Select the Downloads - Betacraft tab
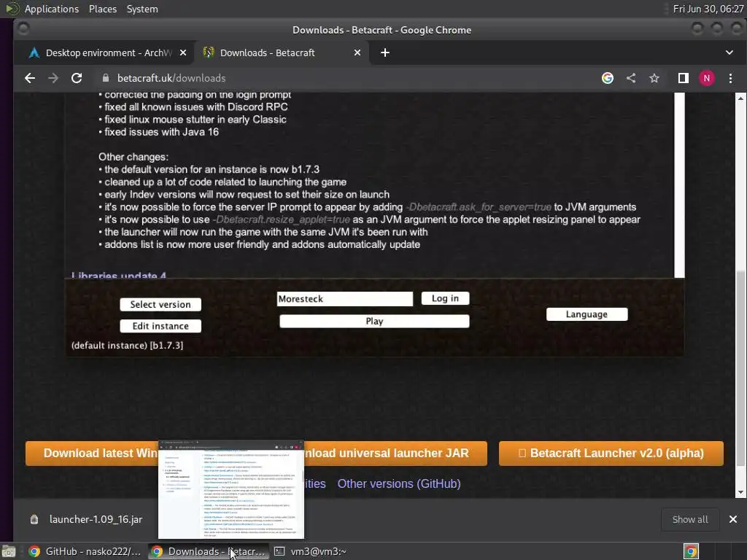This screenshot has height=560, width=747. 280,52
